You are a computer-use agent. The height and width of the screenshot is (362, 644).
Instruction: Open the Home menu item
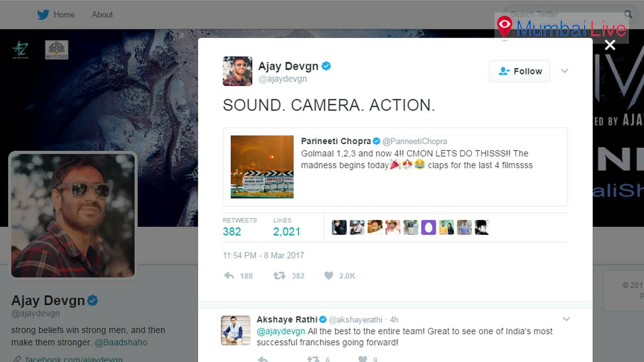(64, 15)
